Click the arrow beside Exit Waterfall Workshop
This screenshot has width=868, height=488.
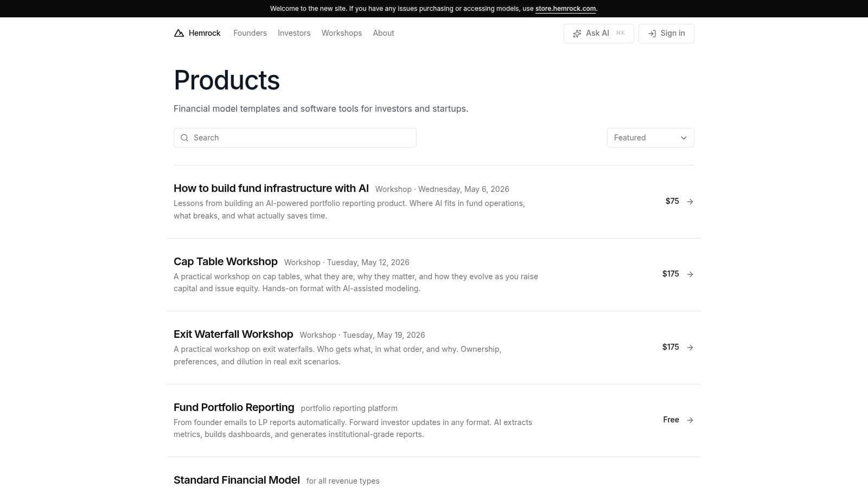(690, 347)
